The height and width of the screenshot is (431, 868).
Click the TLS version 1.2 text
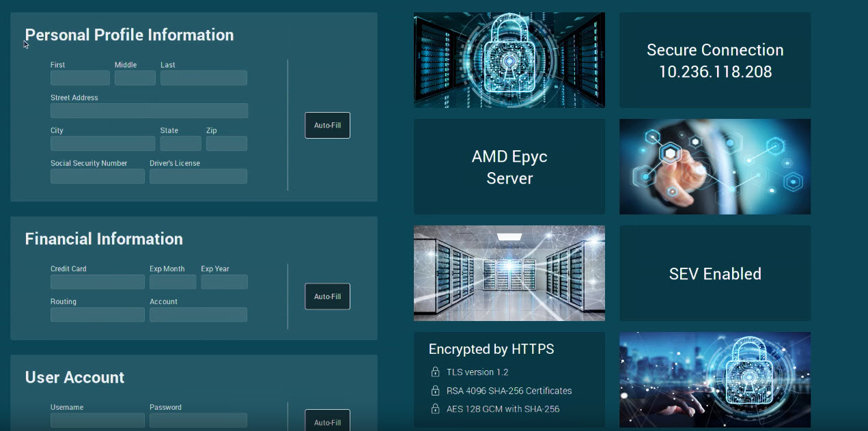pyautogui.click(x=477, y=372)
